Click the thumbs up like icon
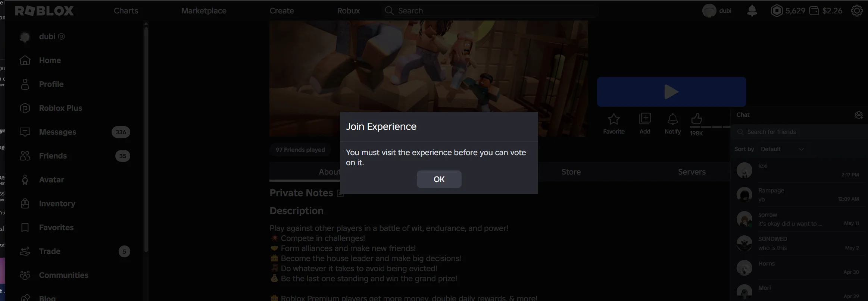The image size is (868, 301). click(696, 119)
